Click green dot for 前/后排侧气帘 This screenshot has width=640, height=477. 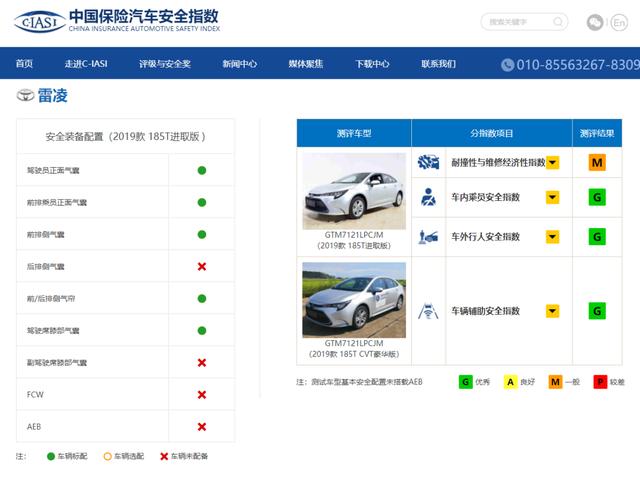(202, 298)
